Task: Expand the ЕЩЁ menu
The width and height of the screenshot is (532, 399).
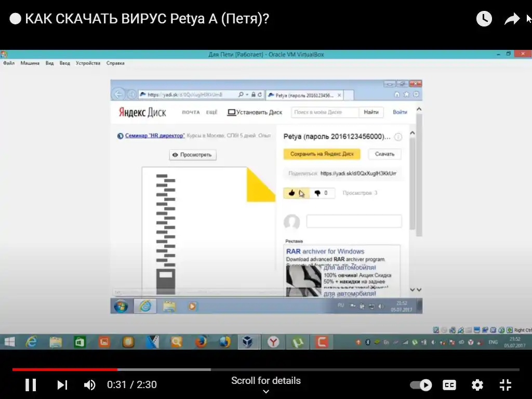Action: click(212, 112)
